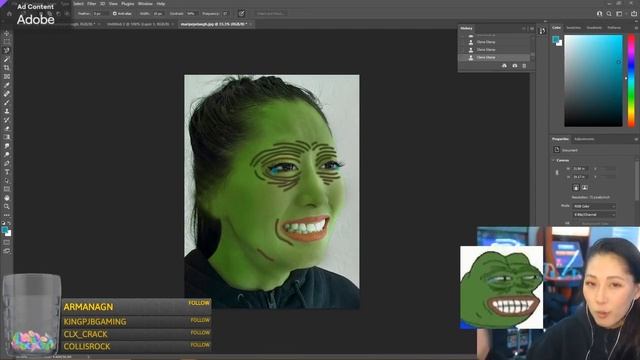Select the Clone Stamp tool
Image resolution: width=640 pixels, height=360 pixels.
point(7,111)
